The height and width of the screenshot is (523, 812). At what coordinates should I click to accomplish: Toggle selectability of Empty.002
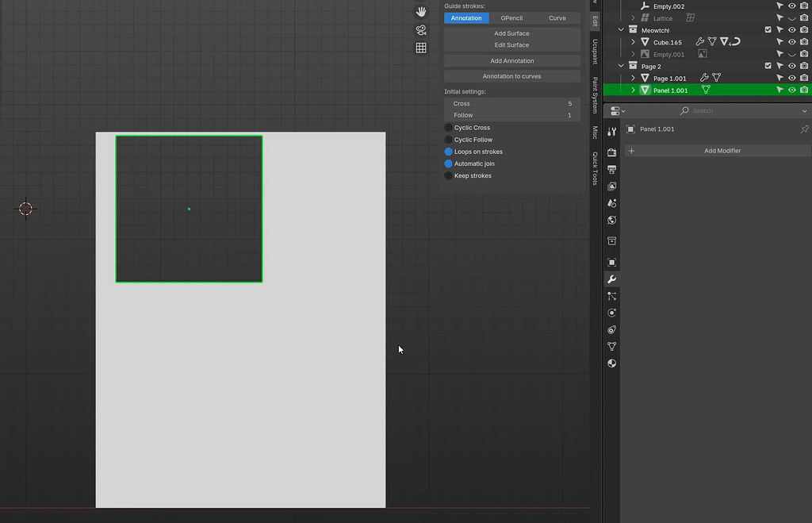[x=779, y=6]
